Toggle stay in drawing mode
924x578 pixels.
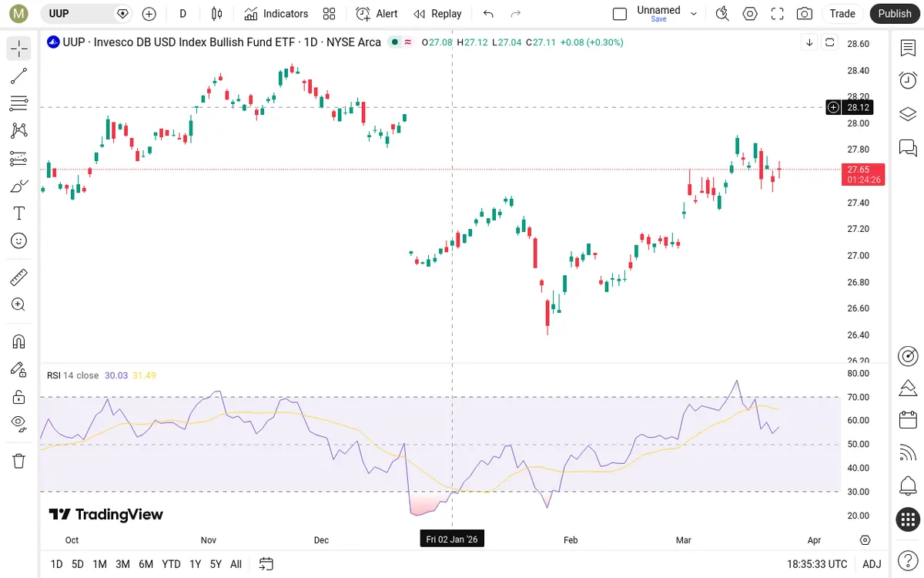point(19,369)
